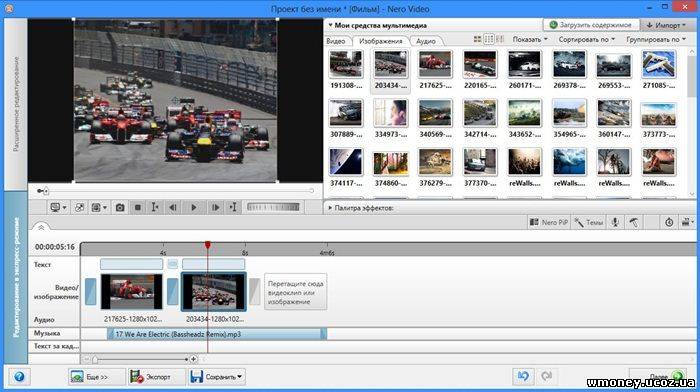
Task: Click the stopwatch duration icon
Action: coord(669,222)
